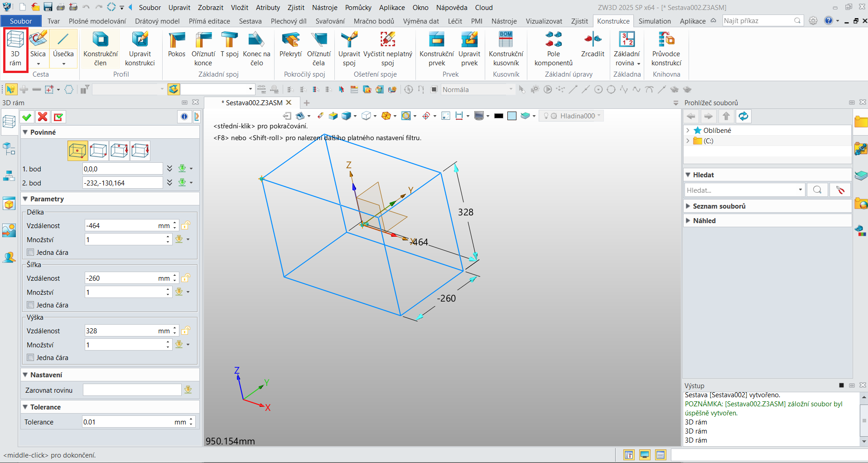Open the Soubor blue tab
The image size is (868, 463).
(x=21, y=21)
